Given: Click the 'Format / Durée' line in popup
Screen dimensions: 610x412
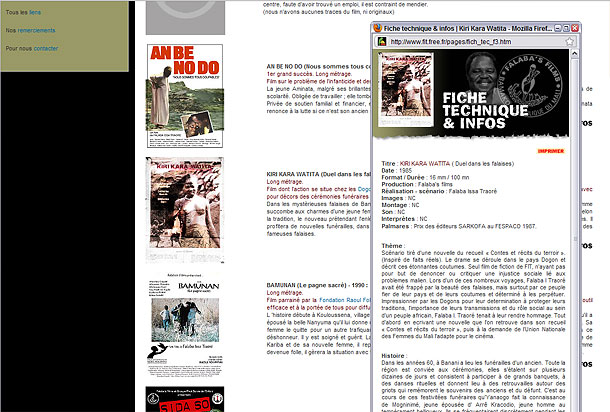Looking at the screenshot, I should pos(425,177).
